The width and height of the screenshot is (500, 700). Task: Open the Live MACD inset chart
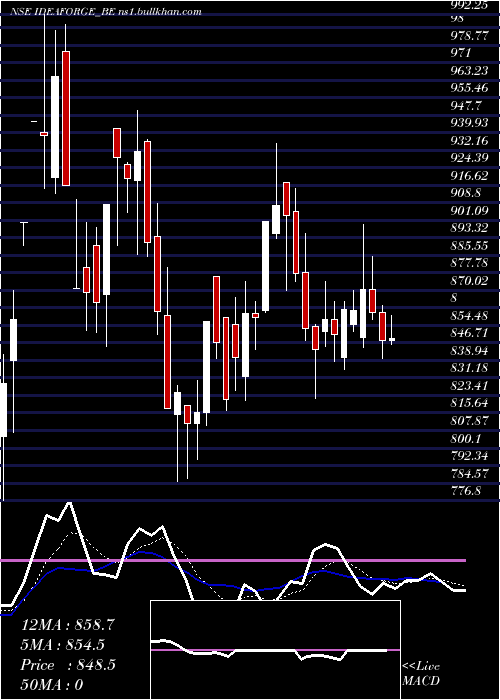point(275,650)
